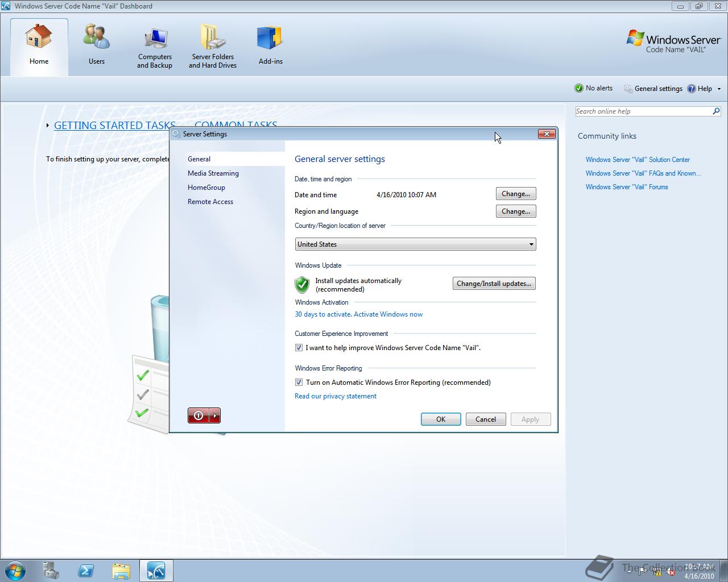
Task: Open General settings from the toolbar
Action: tap(653, 89)
